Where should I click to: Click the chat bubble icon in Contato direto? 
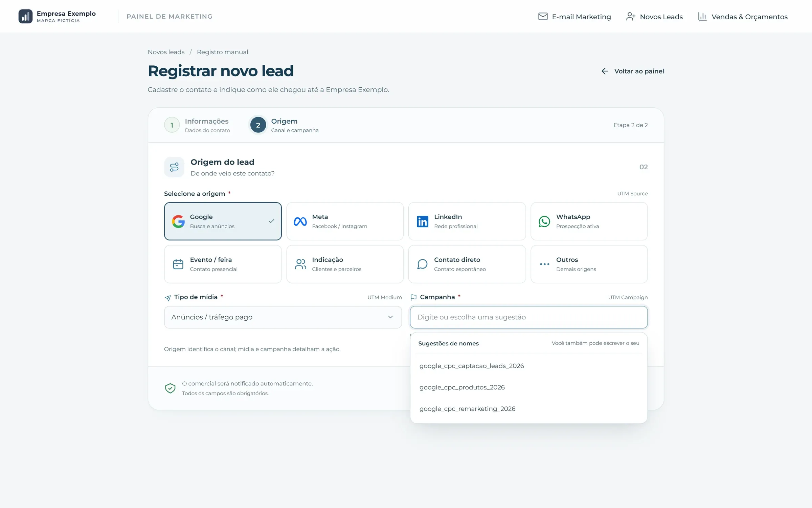(x=422, y=264)
